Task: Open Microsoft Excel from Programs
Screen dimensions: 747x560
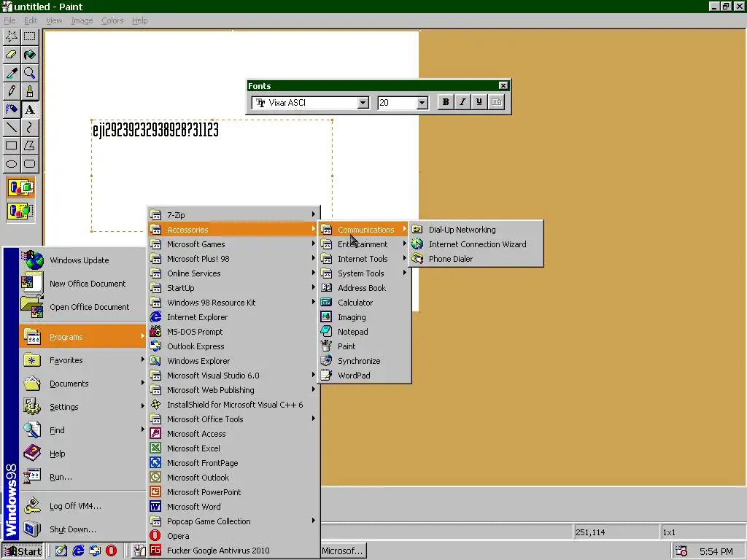Action: point(233,448)
